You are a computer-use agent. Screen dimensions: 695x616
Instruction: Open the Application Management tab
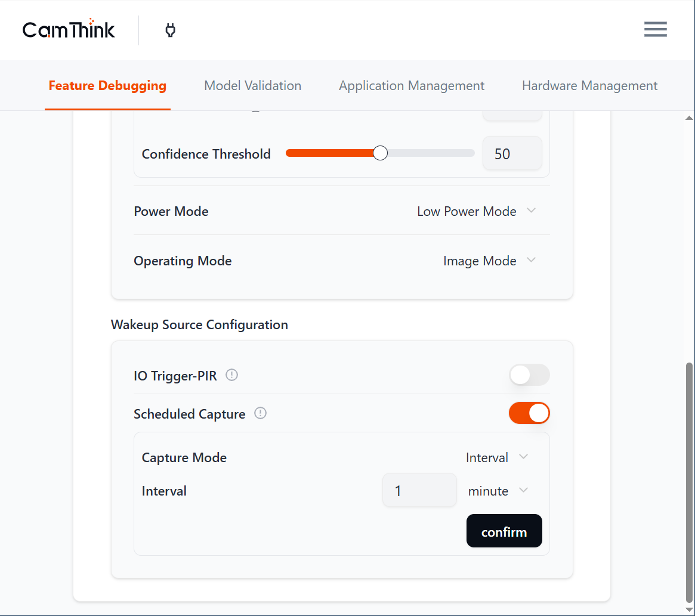[412, 86]
